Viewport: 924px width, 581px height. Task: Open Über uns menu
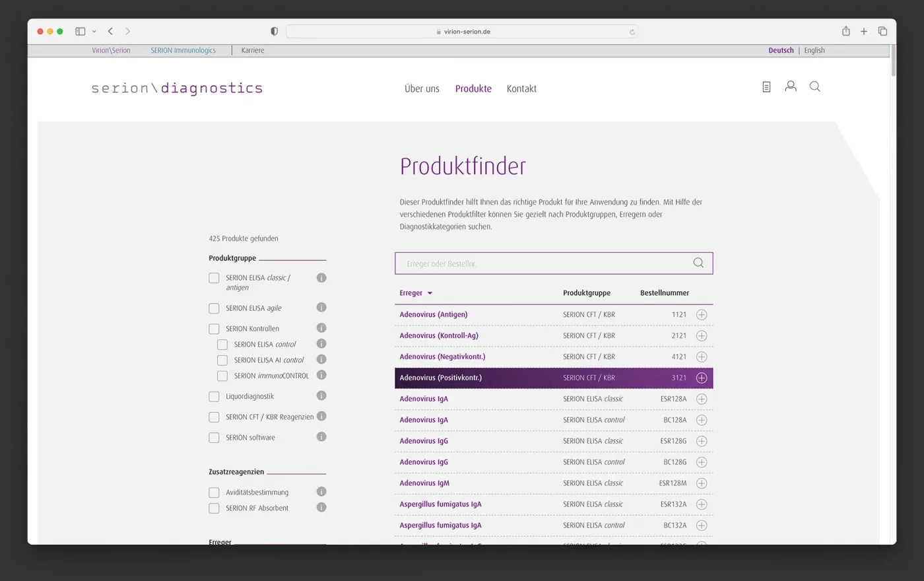422,88
